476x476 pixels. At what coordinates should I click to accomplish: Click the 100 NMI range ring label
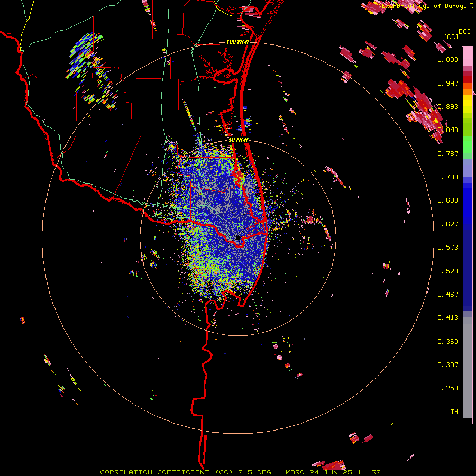pyautogui.click(x=237, y=42)
